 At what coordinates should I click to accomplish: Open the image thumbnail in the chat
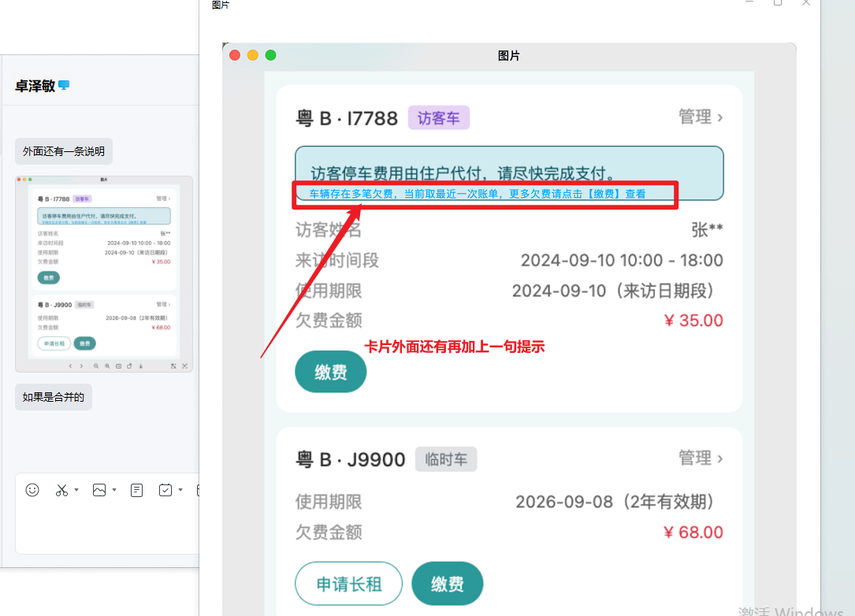pos(103,273)
